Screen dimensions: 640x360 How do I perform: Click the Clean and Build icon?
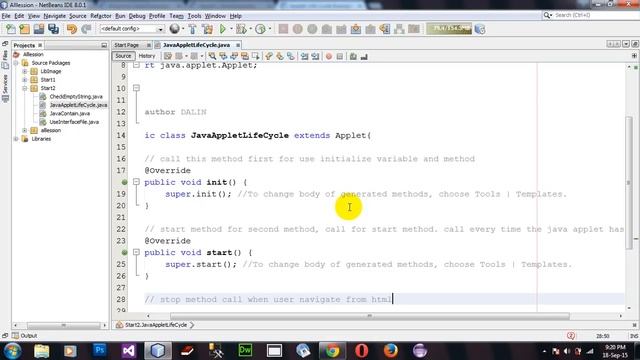[x=207, y=29]
